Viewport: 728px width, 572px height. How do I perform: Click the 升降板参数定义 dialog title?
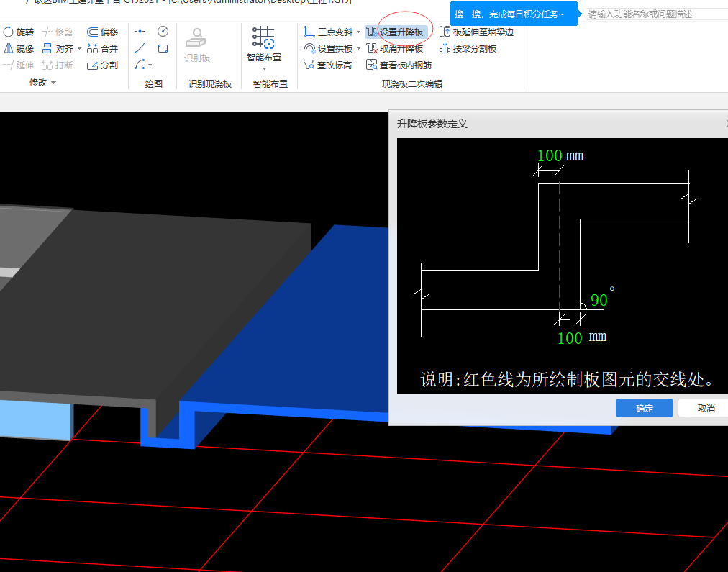coord(432,124)
